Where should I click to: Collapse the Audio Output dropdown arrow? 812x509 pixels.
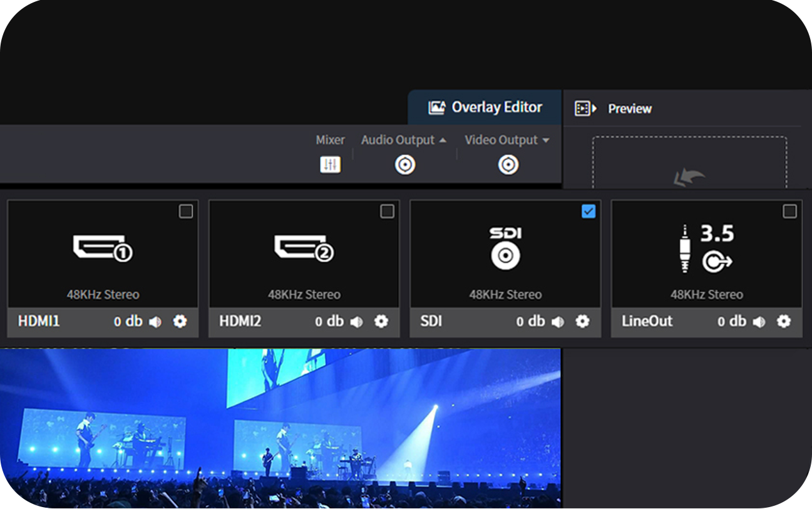443,140
